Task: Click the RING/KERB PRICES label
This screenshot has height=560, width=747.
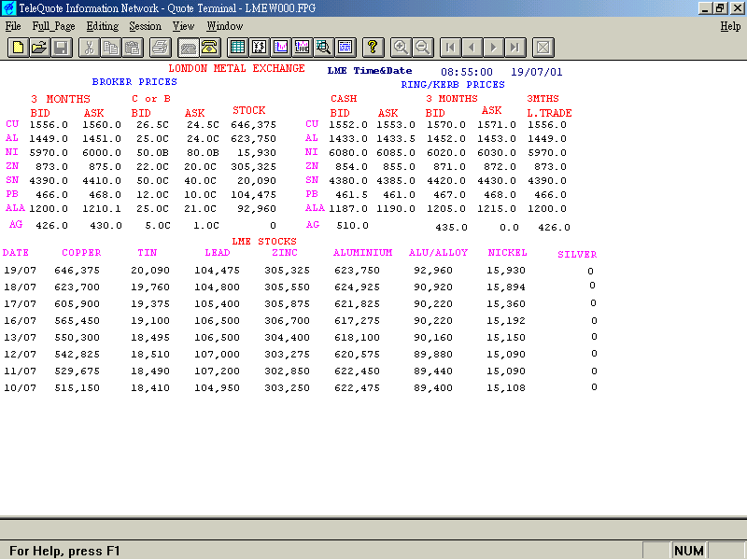Action: click(x=453, y=85)
